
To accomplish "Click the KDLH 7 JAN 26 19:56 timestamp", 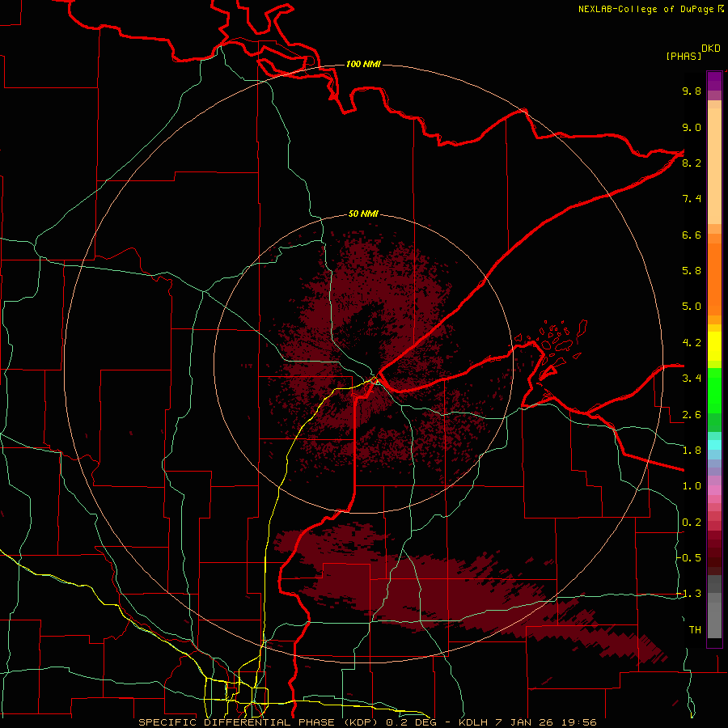I will point(527,722).
